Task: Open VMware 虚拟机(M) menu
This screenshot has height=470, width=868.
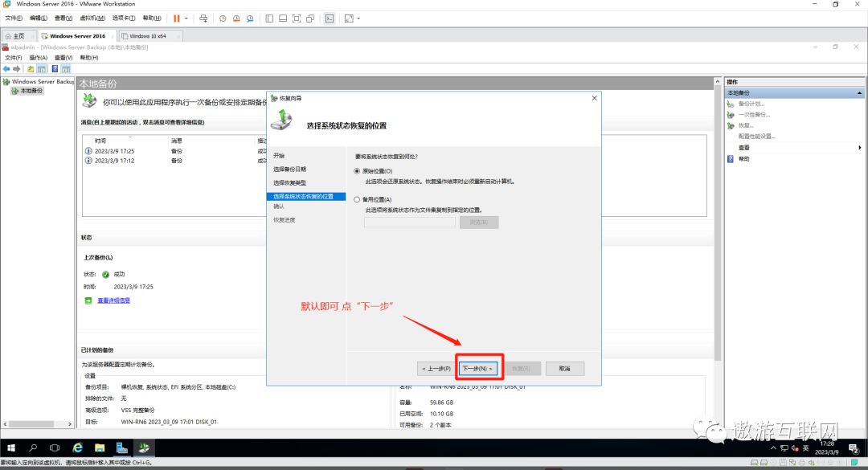Action: pos(92,18)
